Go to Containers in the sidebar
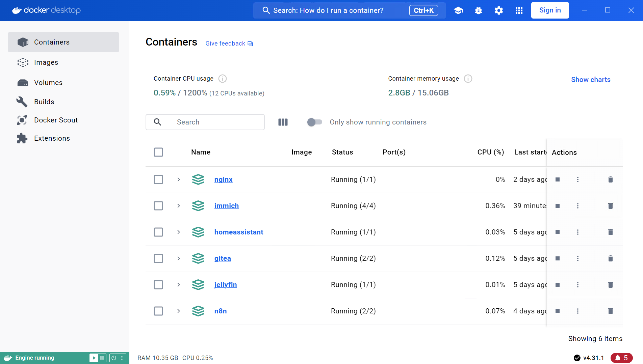This screenshot has width=643, height=364. point(63,42)
